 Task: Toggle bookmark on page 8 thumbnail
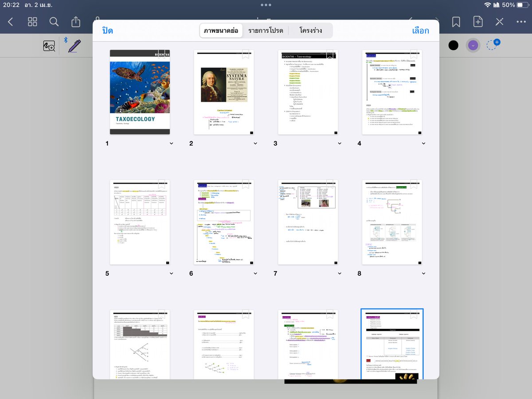[x=414, y=184]
